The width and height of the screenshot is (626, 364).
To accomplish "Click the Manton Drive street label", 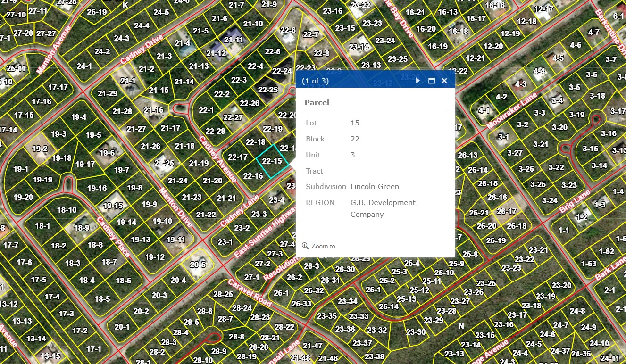I will (x=175, y=207).
